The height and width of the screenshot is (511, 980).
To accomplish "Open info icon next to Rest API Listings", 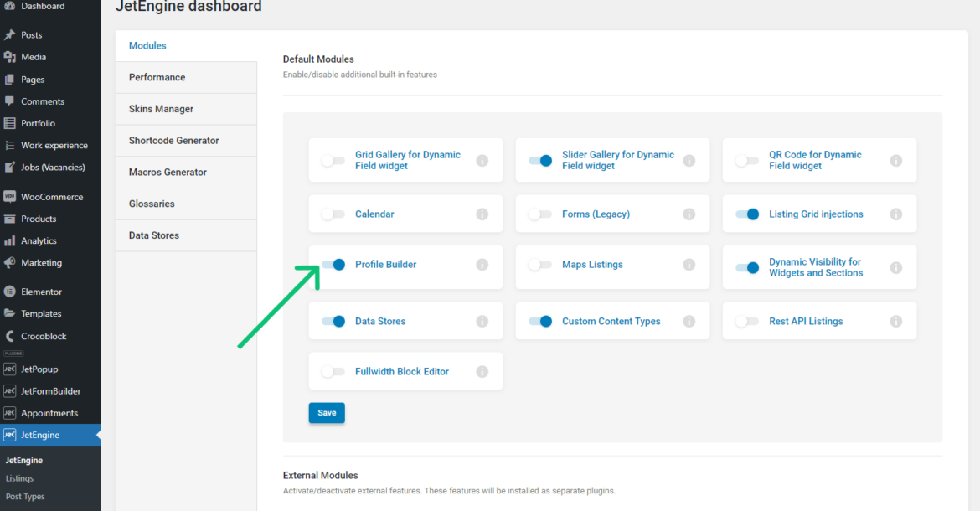I will pos(895,322).
